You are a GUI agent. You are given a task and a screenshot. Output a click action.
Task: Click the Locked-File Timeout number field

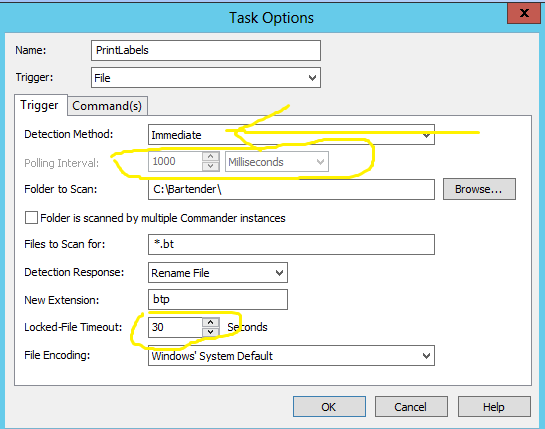176,327
